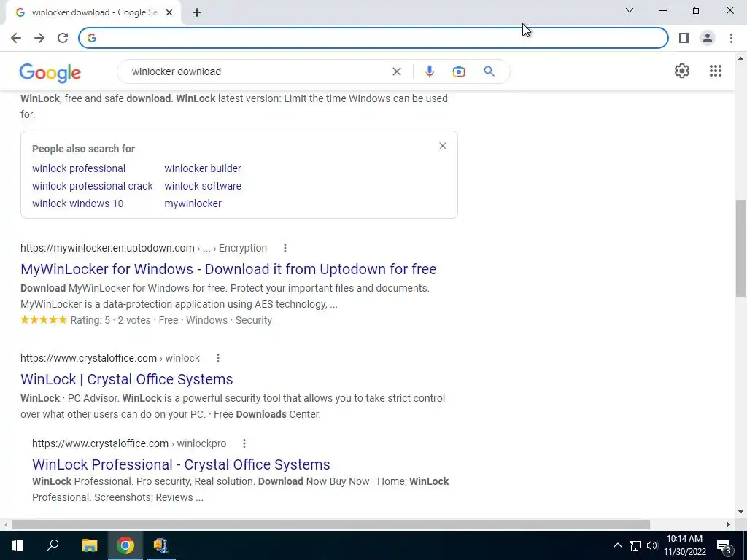Focus the Chrome address bar
747x560 pixels.
[373, 38]
